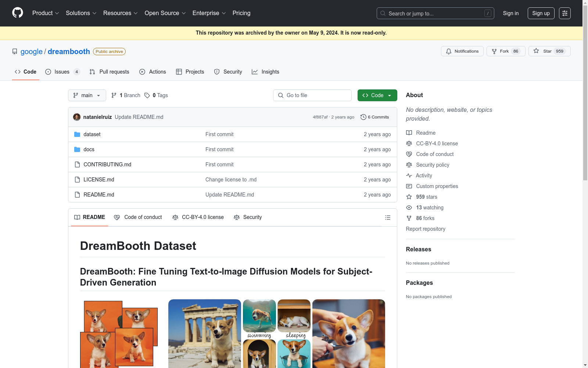The height and width of the screenshot is (368, 588).
Task: Click the CONTRIBUTING.md file icon
Action: [x=77, y=164]
